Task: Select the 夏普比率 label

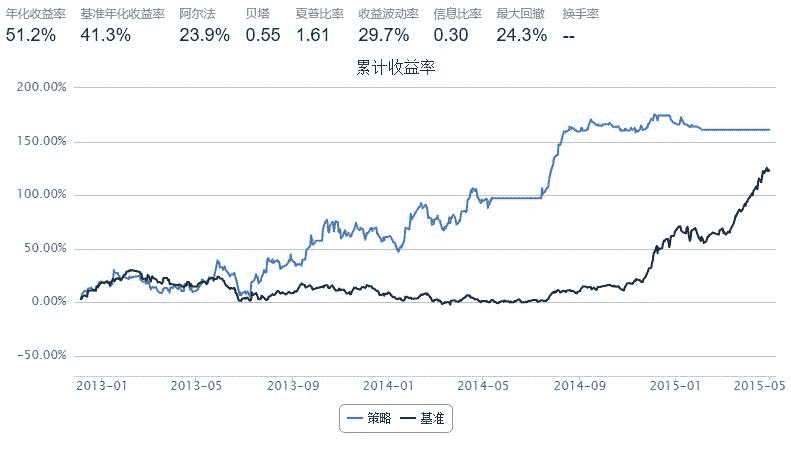Action: (x=320, y=15)
